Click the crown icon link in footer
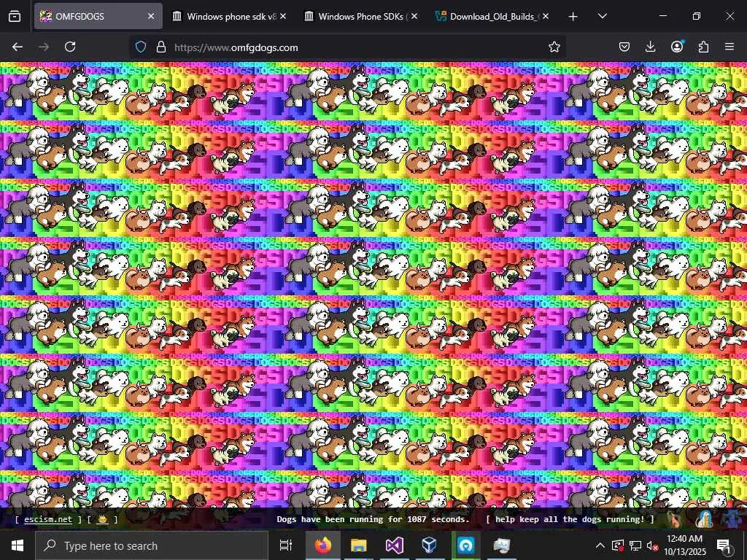This screenshot has height=560, width=747. tap(102, 519)
